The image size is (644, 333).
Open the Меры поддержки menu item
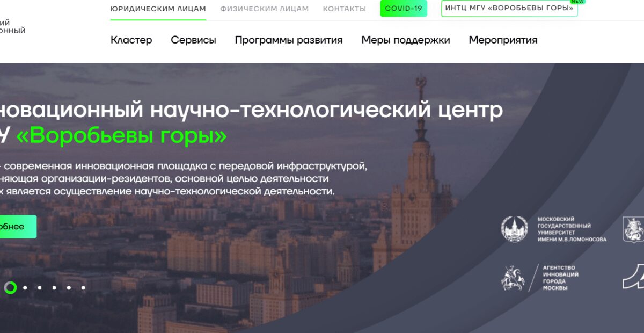point(405,40)
